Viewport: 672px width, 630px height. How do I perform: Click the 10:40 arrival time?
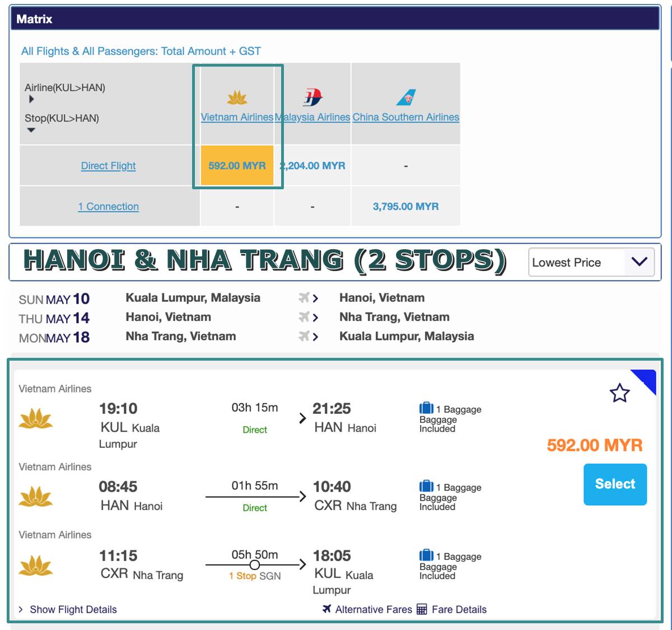coord(332,487)
